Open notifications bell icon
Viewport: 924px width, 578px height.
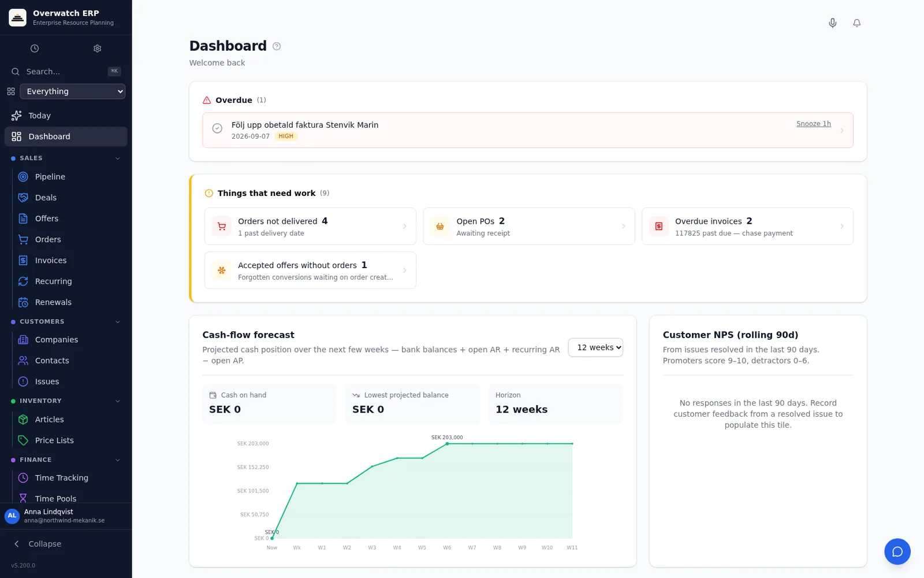point(857,23)
